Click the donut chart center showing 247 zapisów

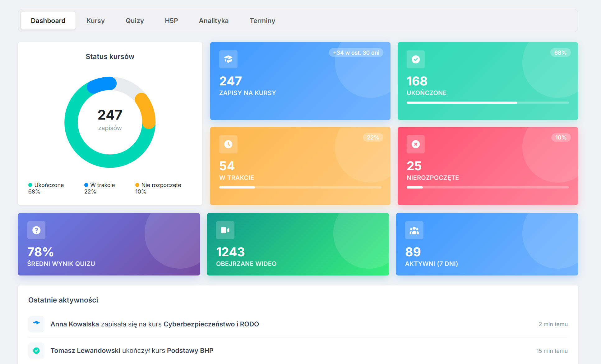110,120
